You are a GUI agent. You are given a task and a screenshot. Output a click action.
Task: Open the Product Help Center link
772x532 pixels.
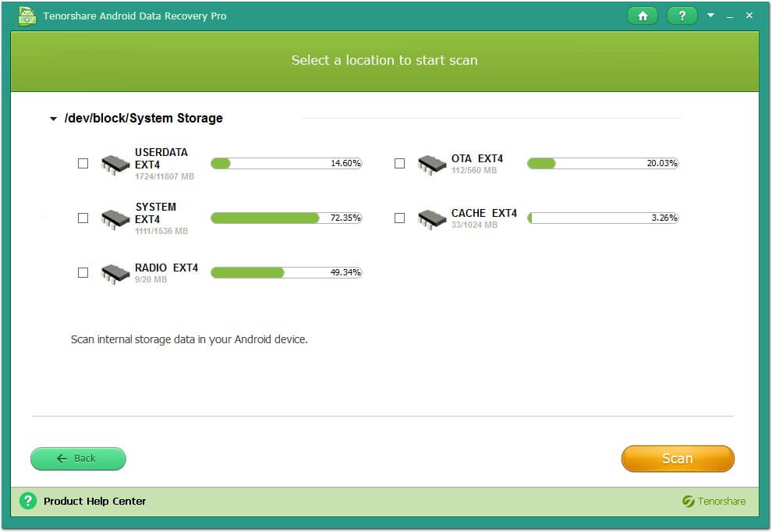point(94,501)
